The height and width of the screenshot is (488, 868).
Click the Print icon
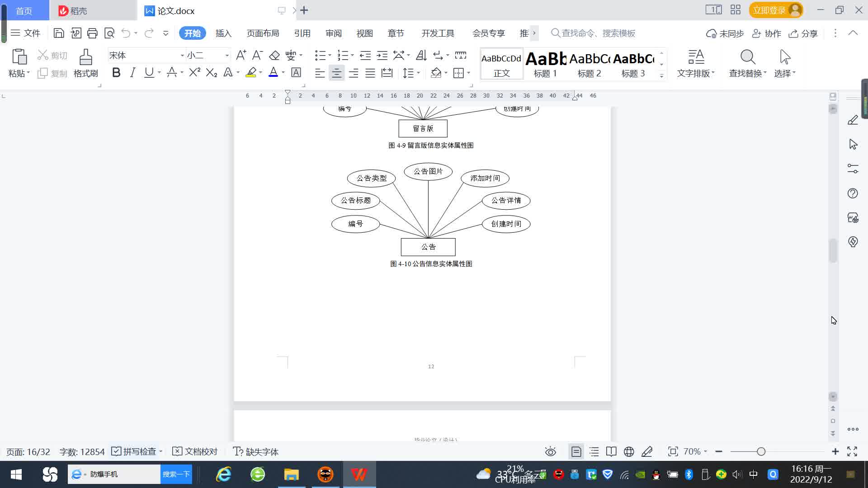coord(92,33)
